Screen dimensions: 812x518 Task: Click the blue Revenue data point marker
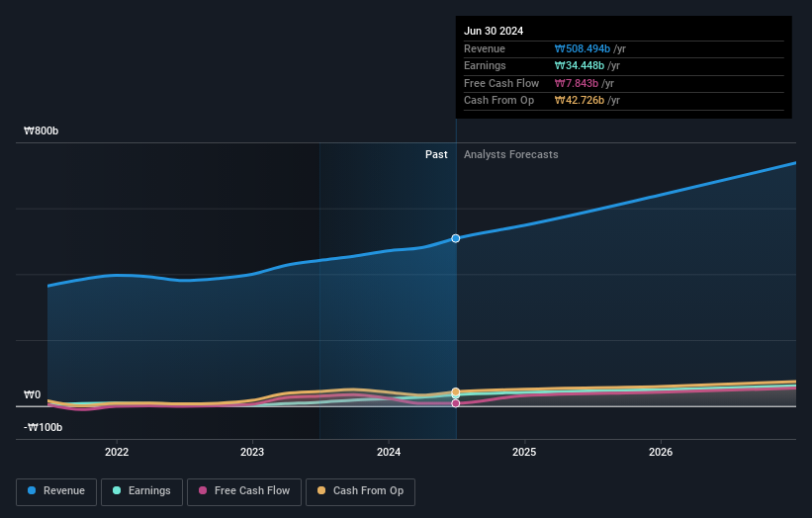pos(456,238)
